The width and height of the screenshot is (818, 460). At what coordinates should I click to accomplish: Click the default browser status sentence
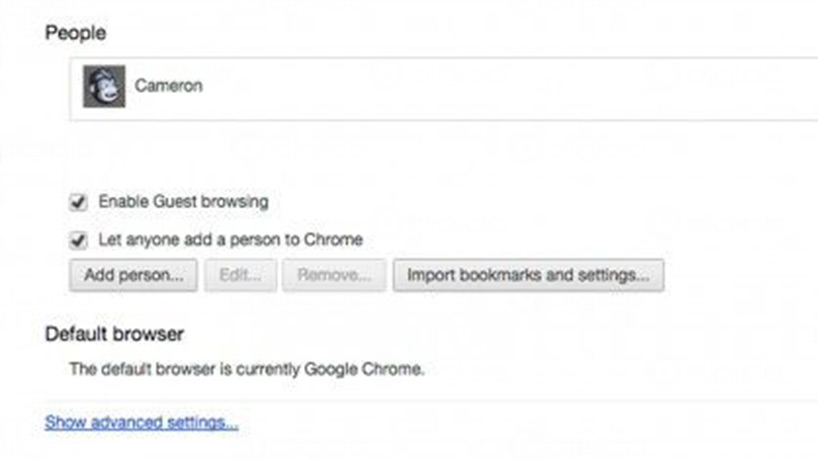coord(247,369)
